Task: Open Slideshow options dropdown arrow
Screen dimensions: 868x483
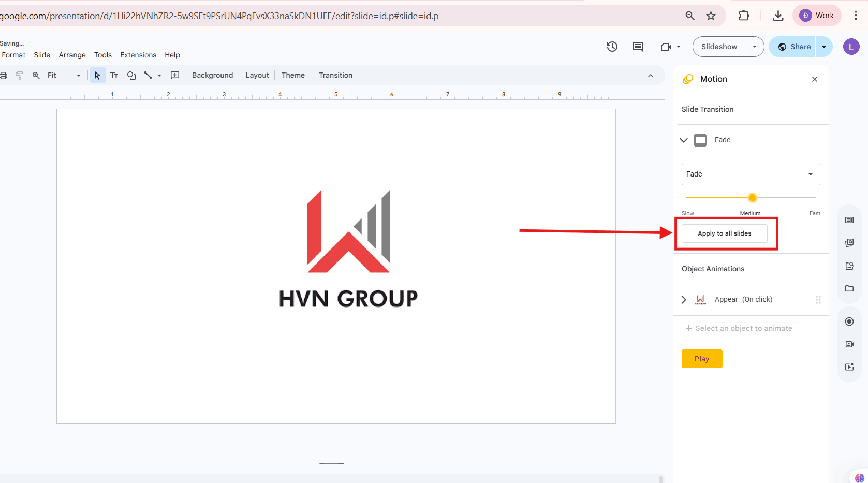Action: tap(755, 47)
